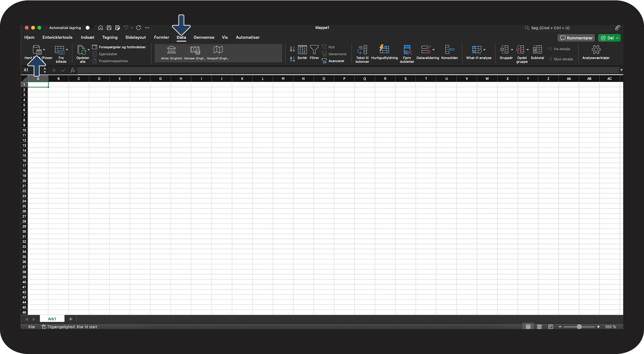
Task: Toggle the Automatisk lagring switch
Action: tap(89, 28)
